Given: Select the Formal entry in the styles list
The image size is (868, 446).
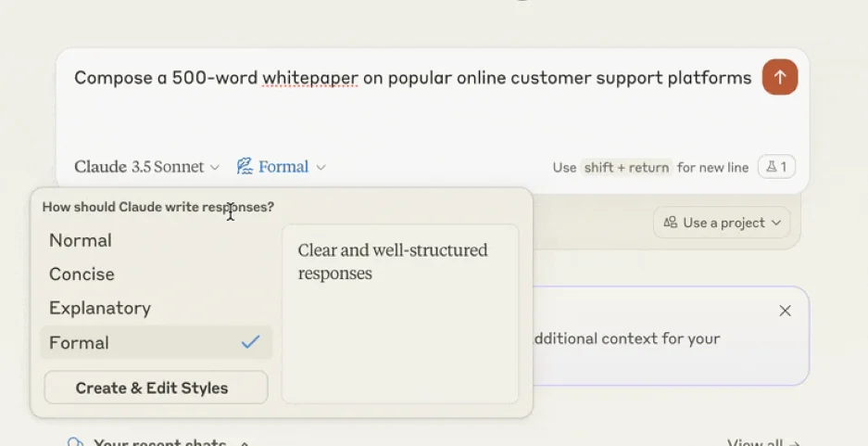Looking at the screenshot, I should [x=80, y=342].
